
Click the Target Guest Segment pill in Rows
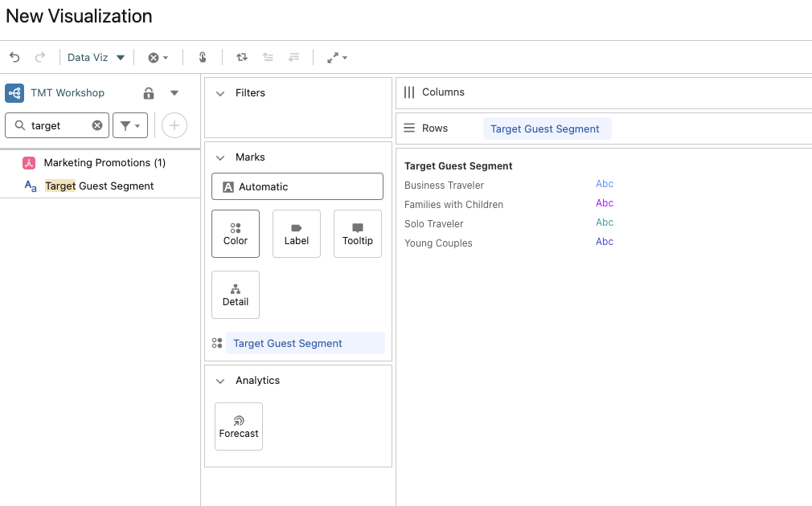pyautogui.click(x=545, y=129)
